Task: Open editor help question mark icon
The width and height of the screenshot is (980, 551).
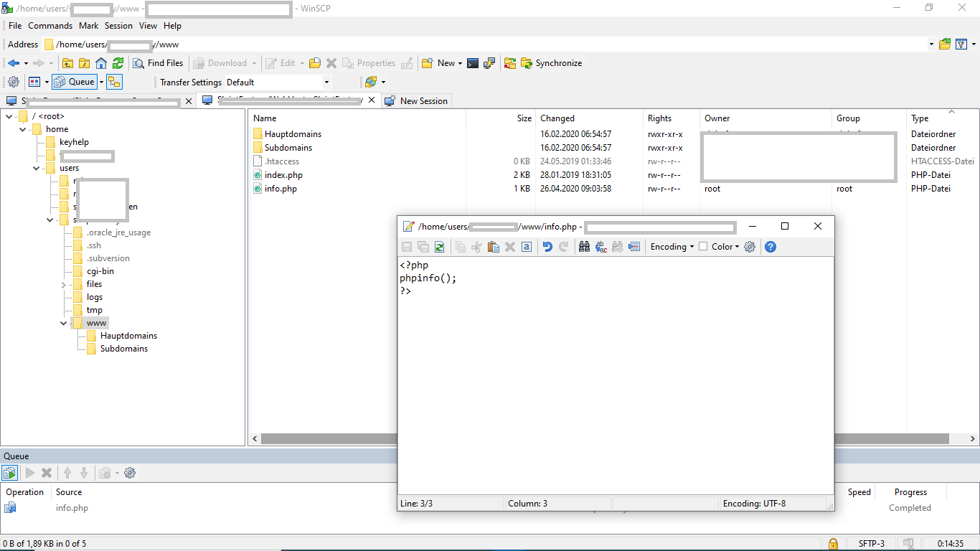Action: (x=771, y=247)
